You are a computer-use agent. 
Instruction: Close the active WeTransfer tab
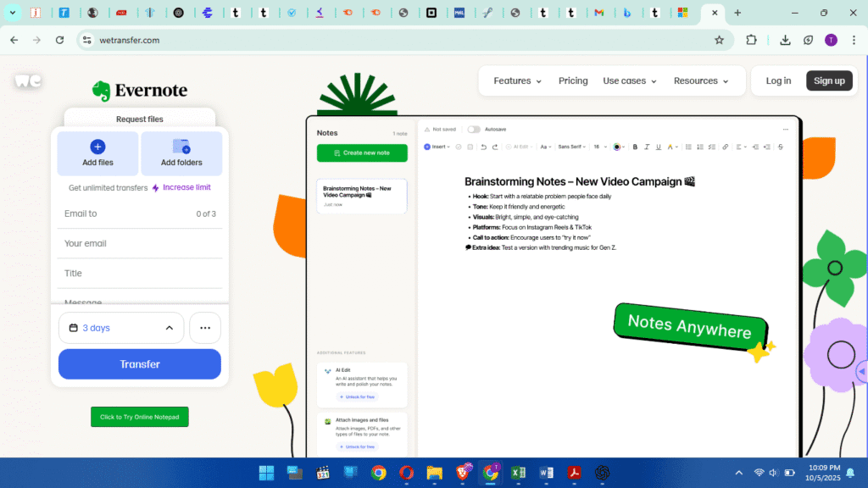coord(715,13)
